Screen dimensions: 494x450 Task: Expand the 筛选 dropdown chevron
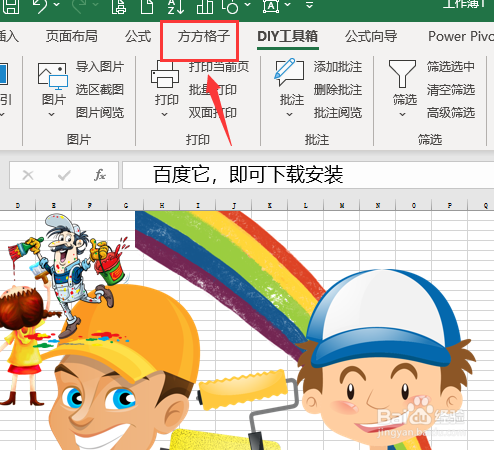(403, 114)
